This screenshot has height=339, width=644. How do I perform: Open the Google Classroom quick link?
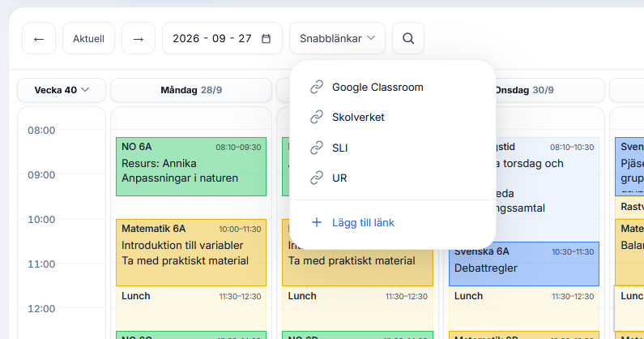393,88
